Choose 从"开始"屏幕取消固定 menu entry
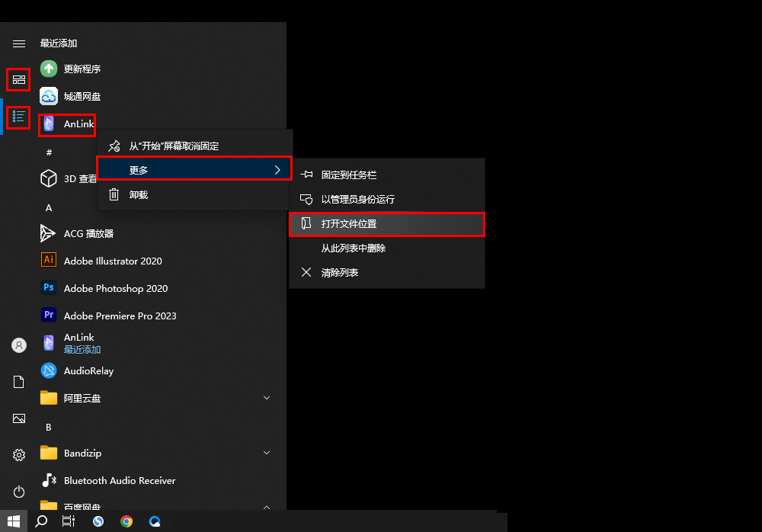The width and height of the screenshot is (762, 532). 194,146
